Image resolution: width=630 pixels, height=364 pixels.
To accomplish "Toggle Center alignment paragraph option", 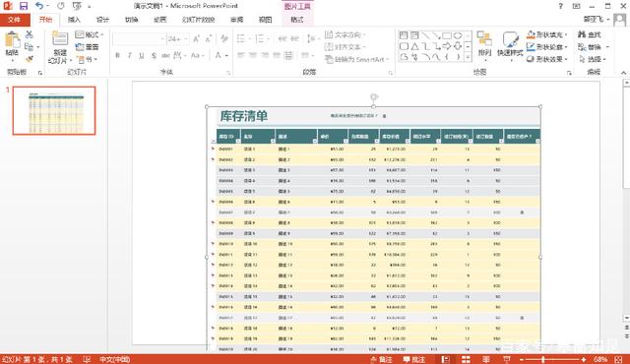I will coord(253,55).
